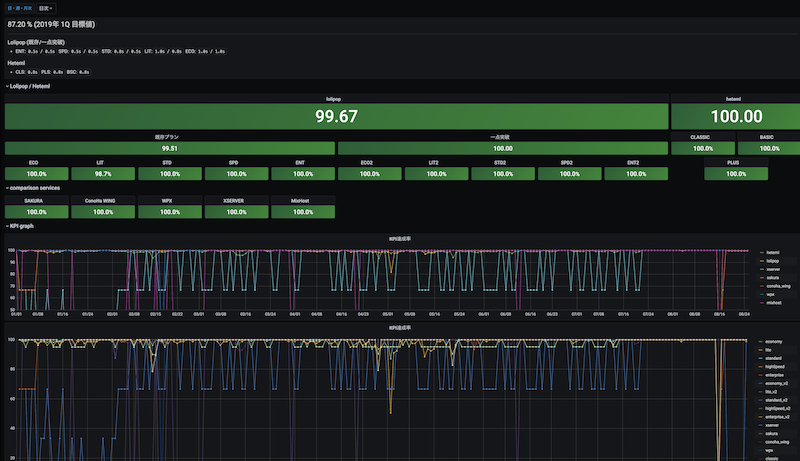Toggle heteml series in first graph legend

771,251
